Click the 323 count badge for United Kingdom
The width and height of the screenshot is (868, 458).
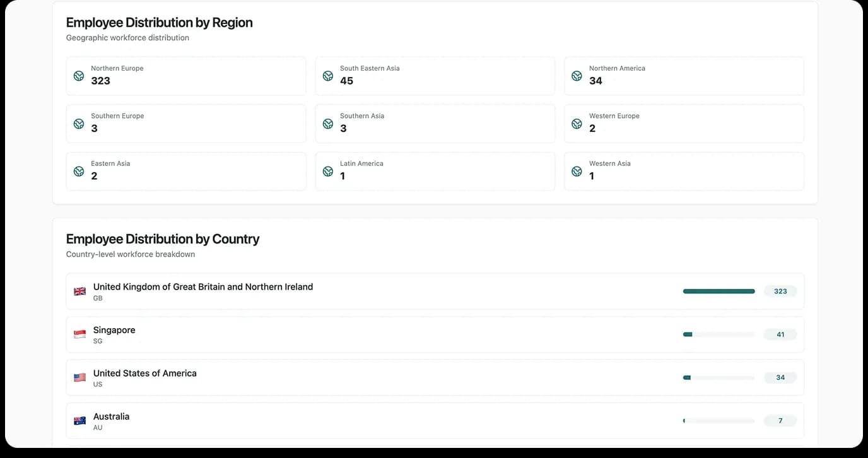[780, 291]
